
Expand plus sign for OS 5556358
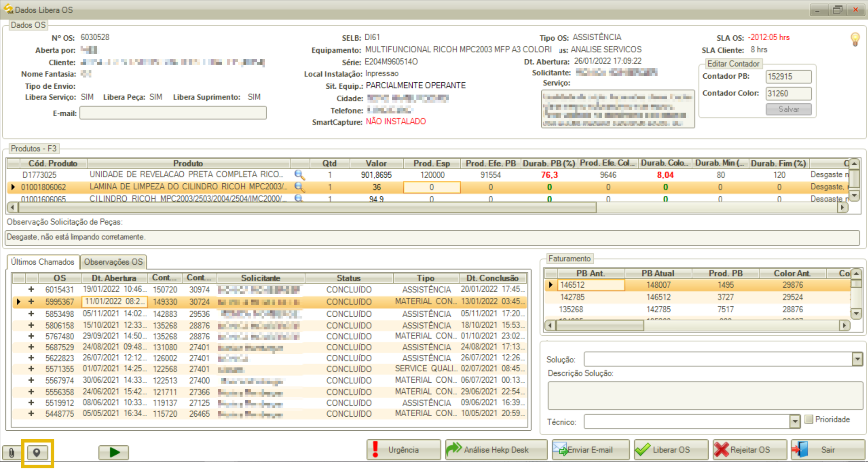pos(31,392)
